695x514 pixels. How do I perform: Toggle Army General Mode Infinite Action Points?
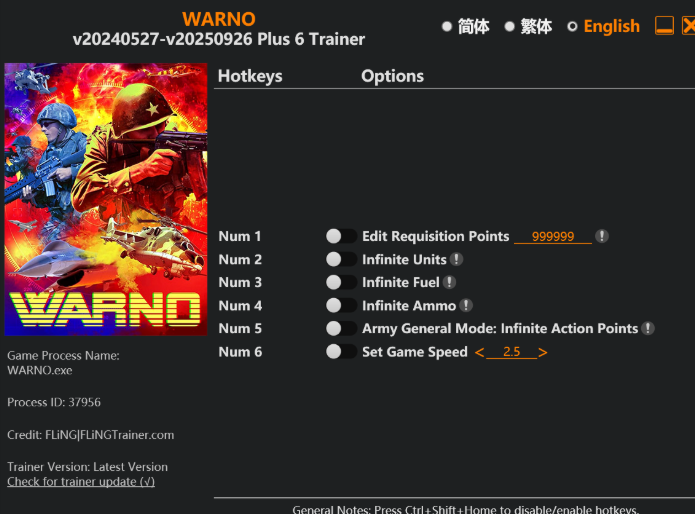[341, 329]
